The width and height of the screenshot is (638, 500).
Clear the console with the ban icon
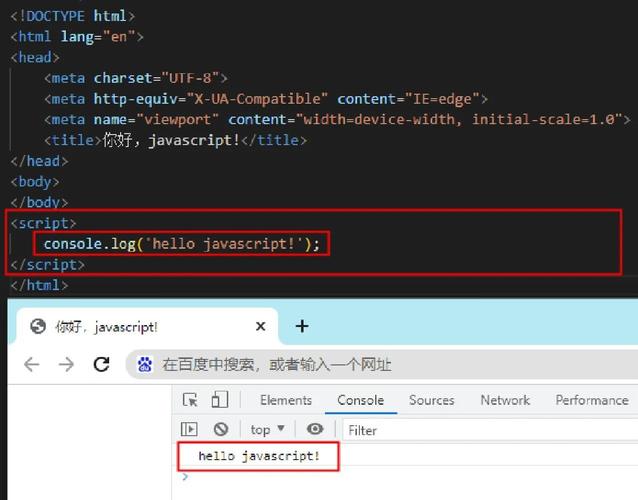click(221, 429)
